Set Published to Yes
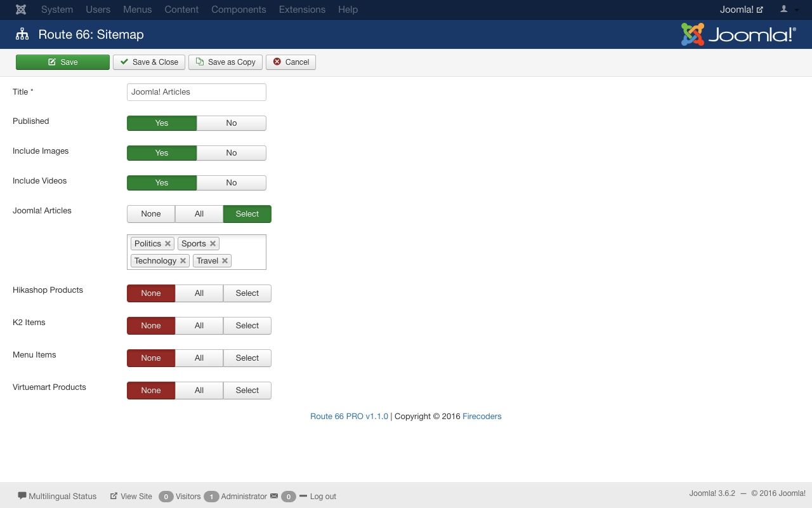This screenshot has height=508, width=812. [x=162, y=123]
